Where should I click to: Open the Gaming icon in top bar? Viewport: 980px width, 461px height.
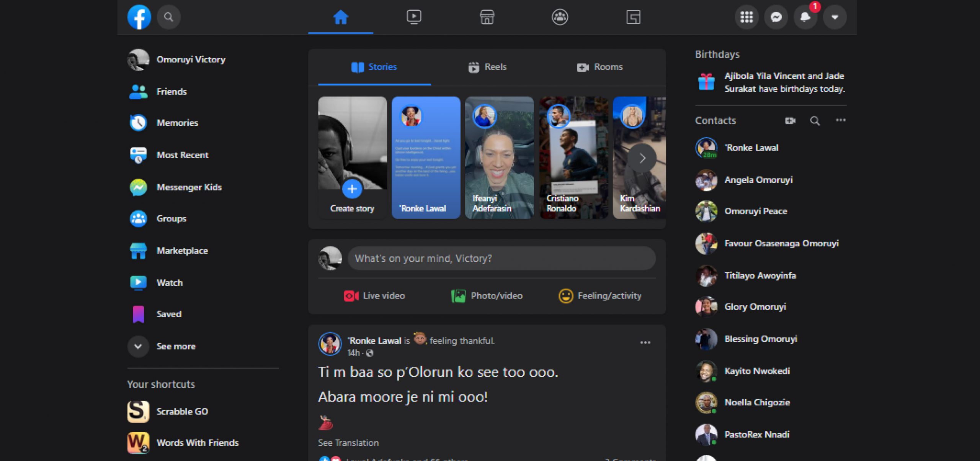pos(633,17)
